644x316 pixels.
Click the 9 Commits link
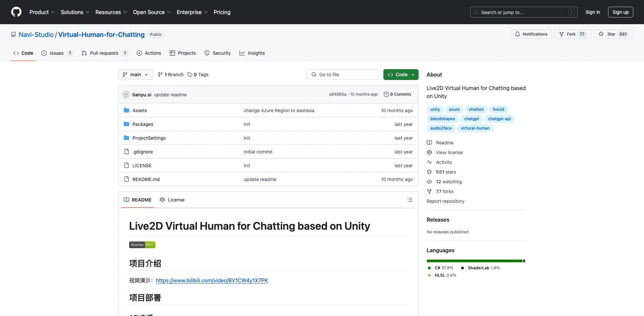(397, 94)
